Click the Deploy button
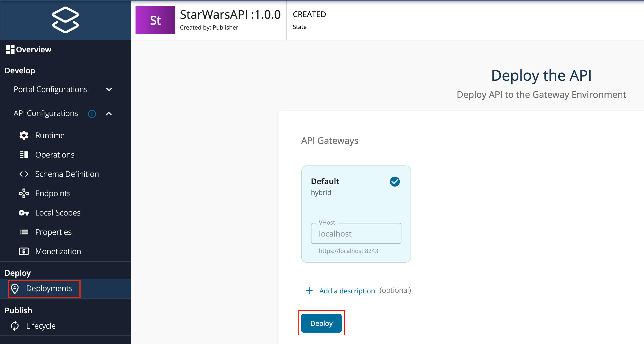The image size is (644, 344). 321,323
